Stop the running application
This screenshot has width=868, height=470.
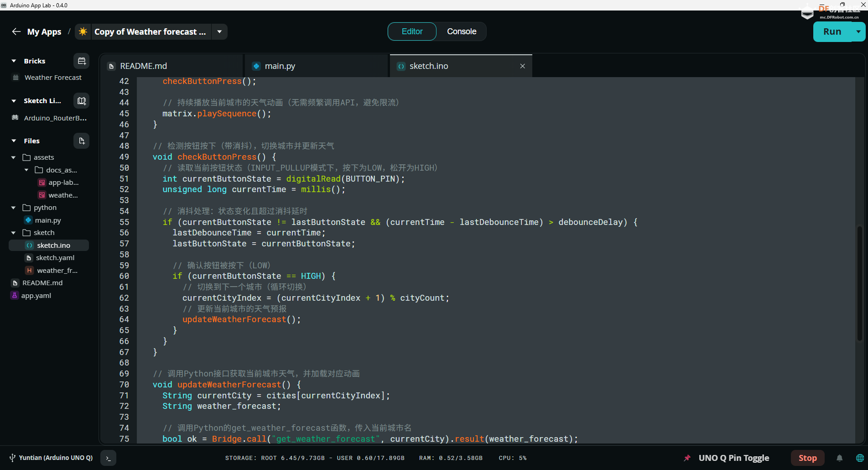pos(807,458)
